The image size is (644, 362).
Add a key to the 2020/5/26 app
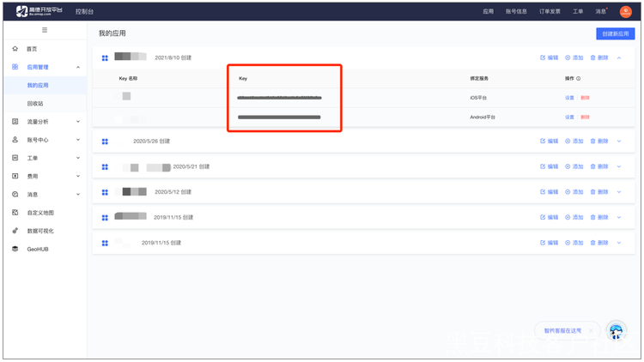tap(574, 142)
